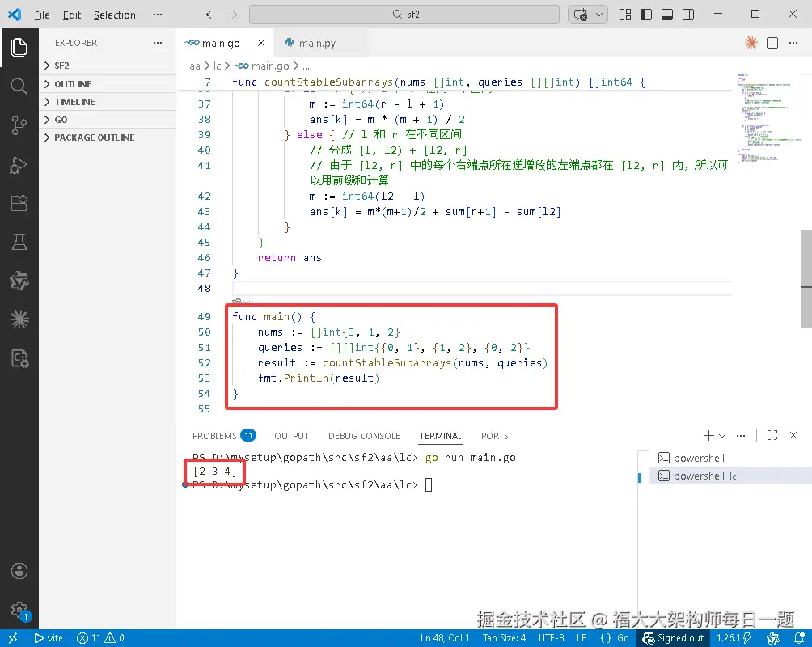Screen dimensions: 812x647
Task: Open the Testing flask view
Action: click(19, 242)
